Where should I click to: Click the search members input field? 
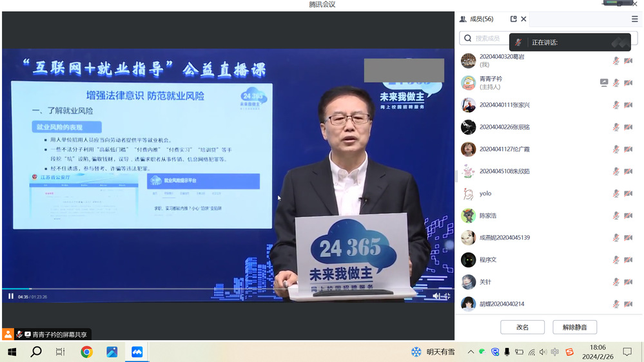490,39
